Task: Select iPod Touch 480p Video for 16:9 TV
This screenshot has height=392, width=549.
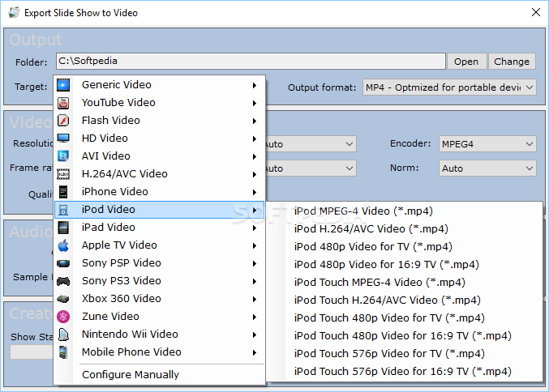Action: tap(404, 336)
